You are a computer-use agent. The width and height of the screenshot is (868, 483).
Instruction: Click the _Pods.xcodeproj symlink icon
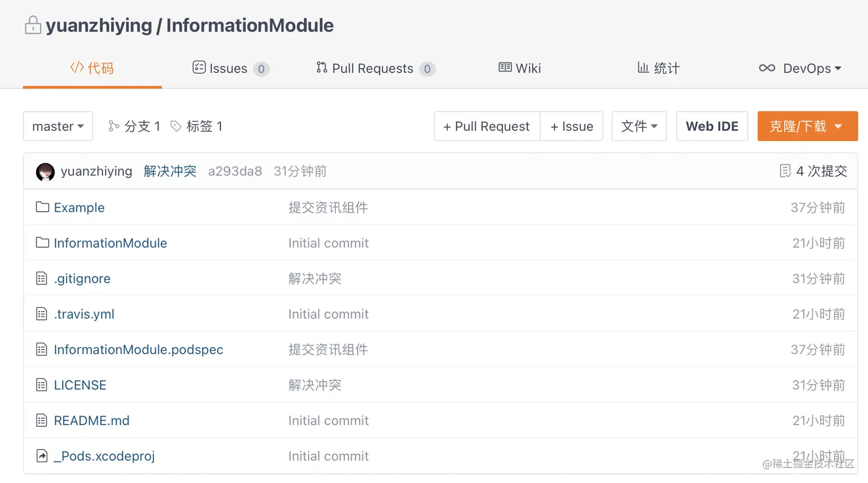[x=41, y=456]
